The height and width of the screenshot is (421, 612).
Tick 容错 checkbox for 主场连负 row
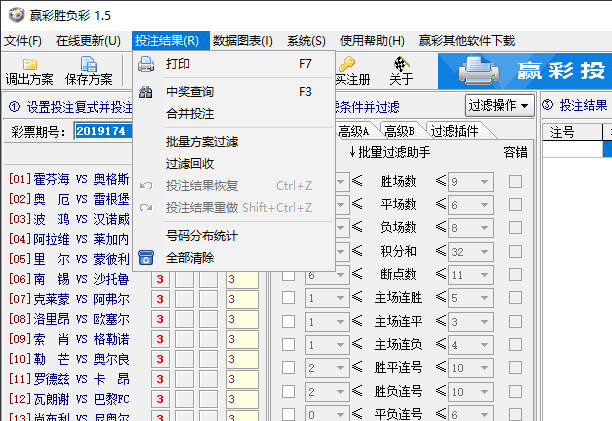[515, 345]
